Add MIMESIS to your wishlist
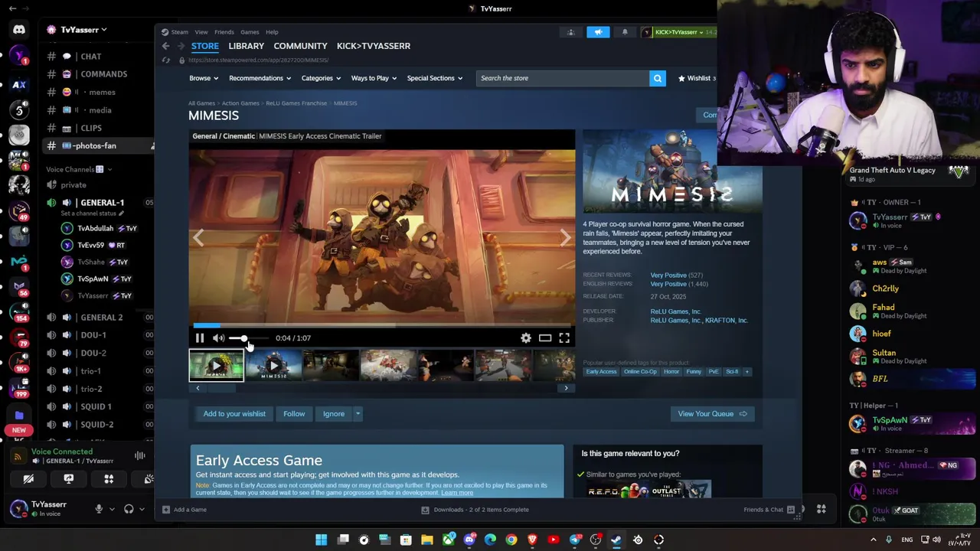980x551 pixels. [x=234, y=414]
